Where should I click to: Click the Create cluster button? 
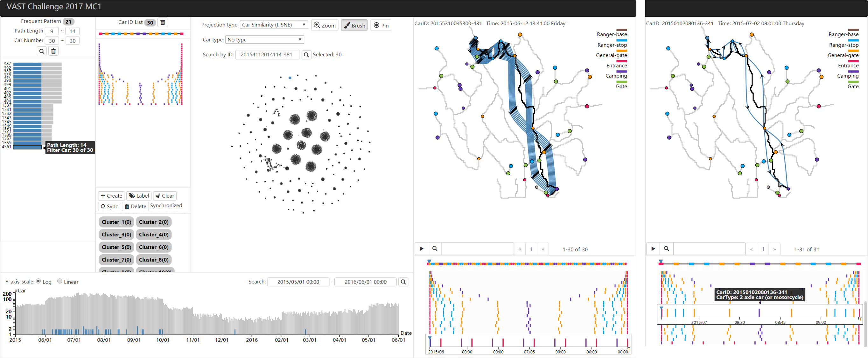(112, 196)
